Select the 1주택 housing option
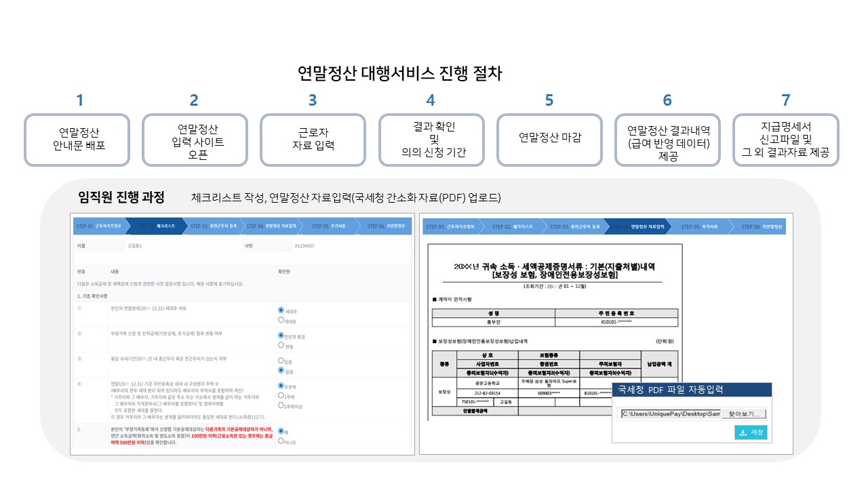The height and width of the screenshot is (488, 868). pyautogui.click(x=280, y=395)
